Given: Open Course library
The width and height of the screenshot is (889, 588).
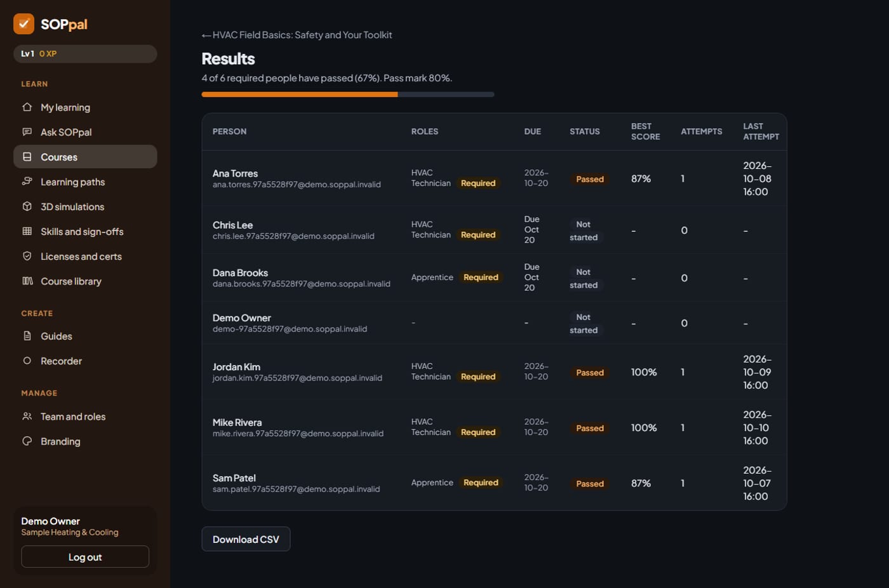Looking at the screenshot, I should pyautogui.click(x=85, y=281).
